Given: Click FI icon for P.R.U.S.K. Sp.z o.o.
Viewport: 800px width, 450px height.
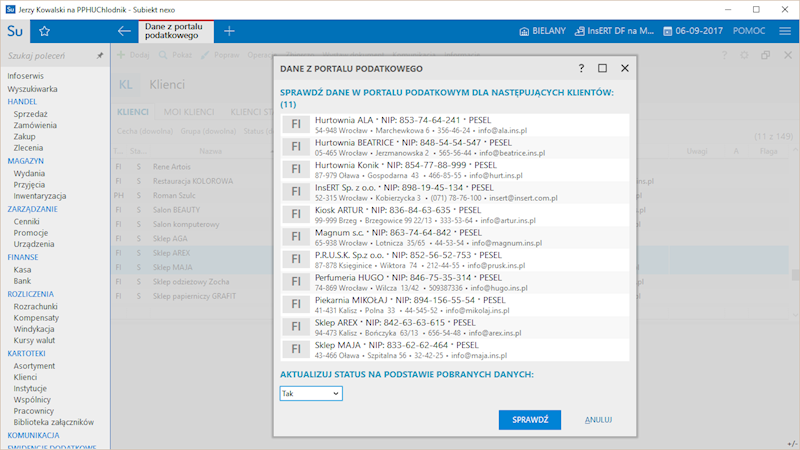Looking at the screenshot, I should [296, 259].
